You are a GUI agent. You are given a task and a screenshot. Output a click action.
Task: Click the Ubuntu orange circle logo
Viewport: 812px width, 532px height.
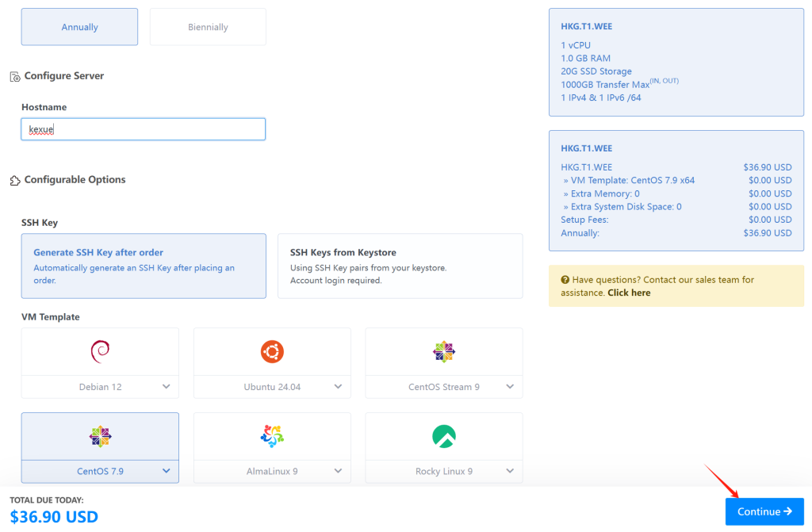(x=272, y=350)
